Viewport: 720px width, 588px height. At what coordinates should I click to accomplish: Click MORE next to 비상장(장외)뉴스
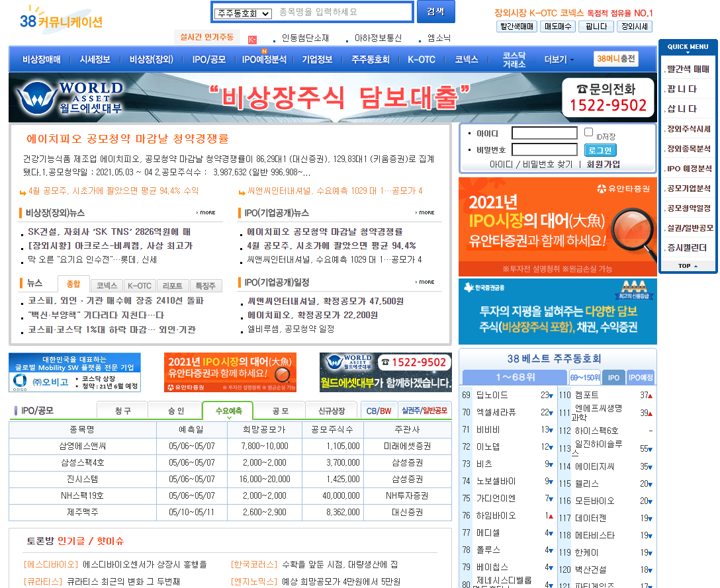point(206,212)
